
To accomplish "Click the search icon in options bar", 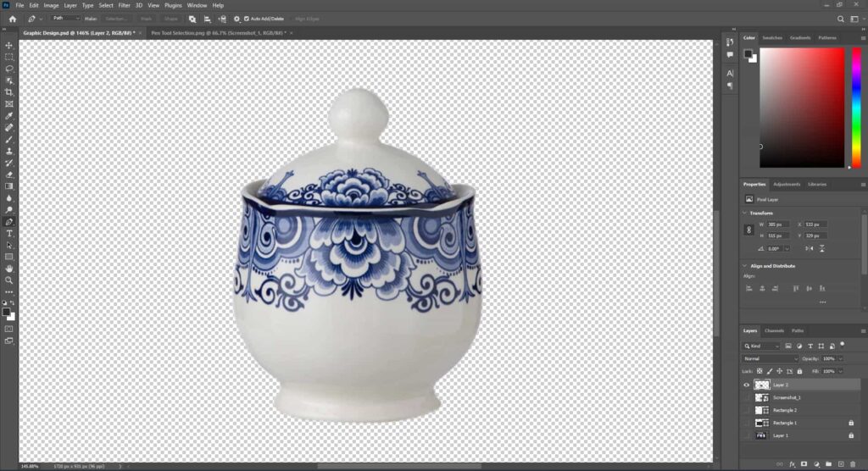I will 840,19.
